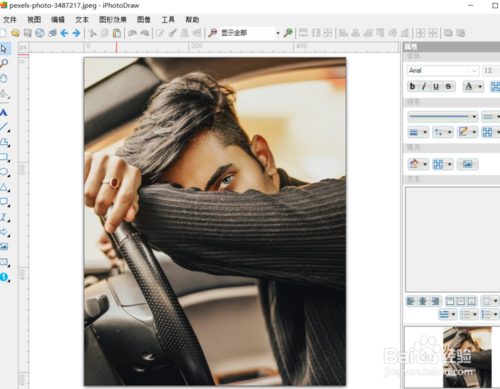Open the 帮助 menu
Image resolution: width=500 pixels, height=389 pixels.
(192, 20)
